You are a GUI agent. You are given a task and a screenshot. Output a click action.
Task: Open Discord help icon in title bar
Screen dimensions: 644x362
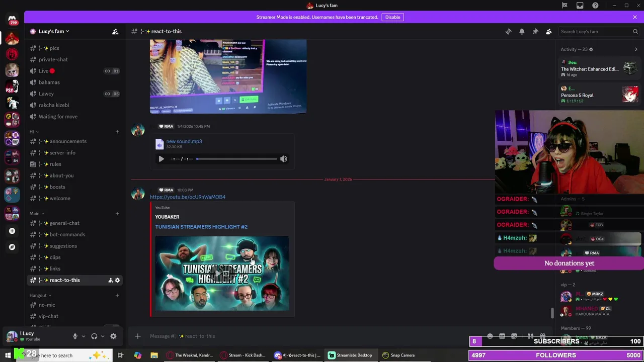pos(596,6)
